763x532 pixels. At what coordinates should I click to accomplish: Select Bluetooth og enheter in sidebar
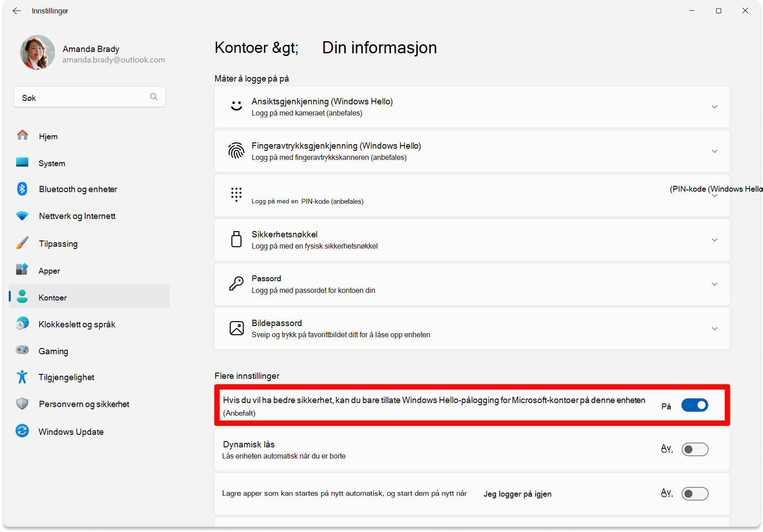click(90, 189)
